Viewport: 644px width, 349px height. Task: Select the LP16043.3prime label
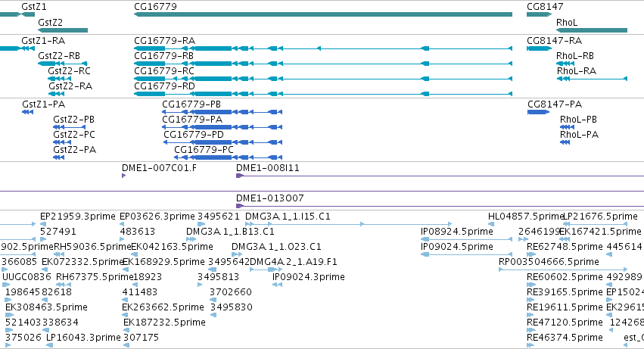coord(83,338)
